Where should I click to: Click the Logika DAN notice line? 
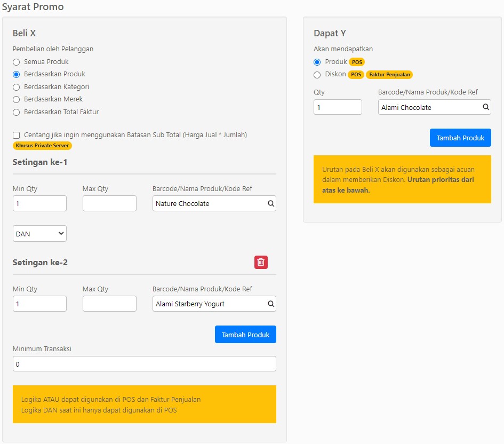tap(99, 410)
